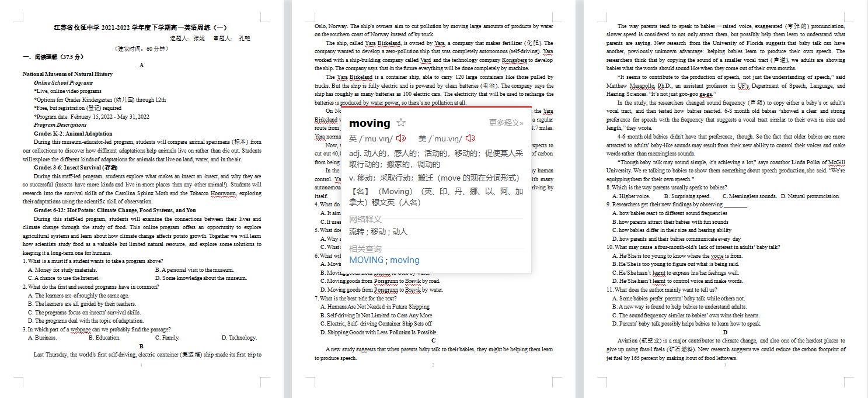Click the "相关查询" section label

pyautogui.click(x=365, y=249)
